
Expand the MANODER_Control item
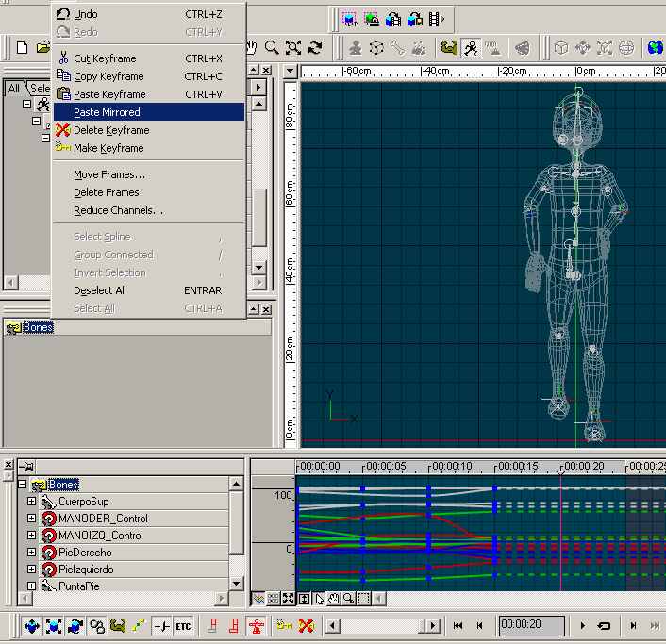tap(31, 519)
